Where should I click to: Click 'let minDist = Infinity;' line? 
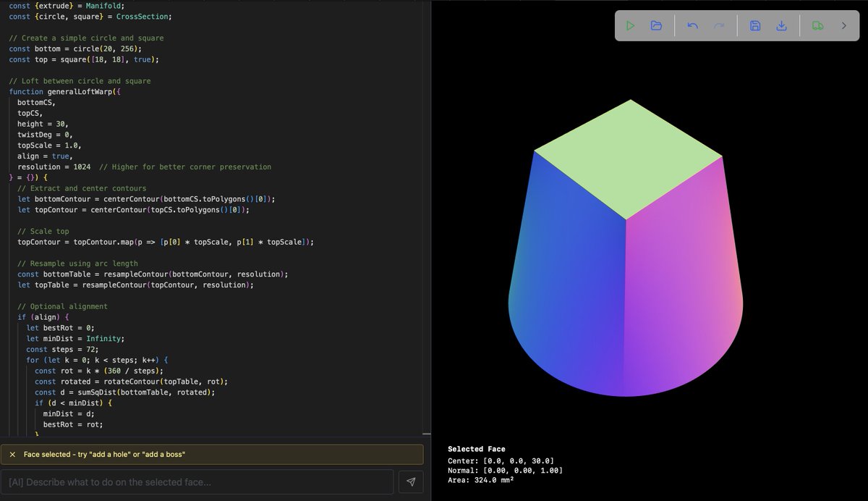click(75, 338)
